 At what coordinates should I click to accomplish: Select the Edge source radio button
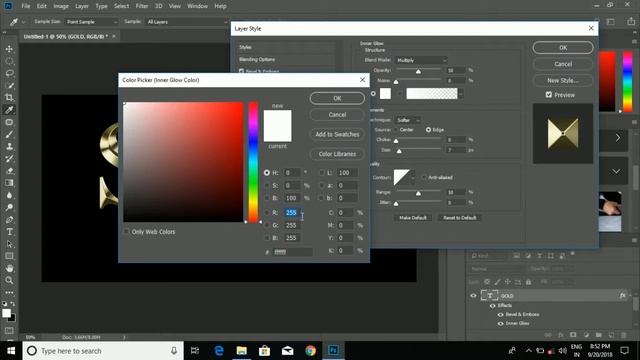(x=428, y=130)
